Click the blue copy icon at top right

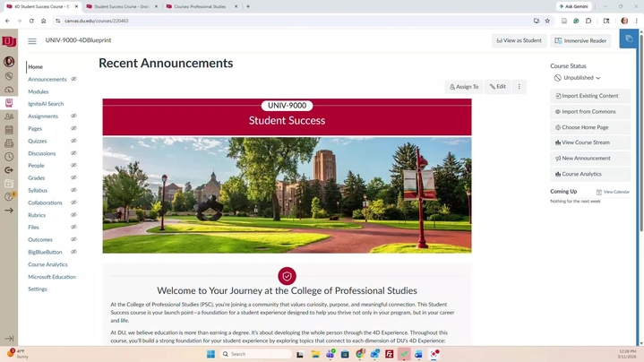(x=629, y=39)
